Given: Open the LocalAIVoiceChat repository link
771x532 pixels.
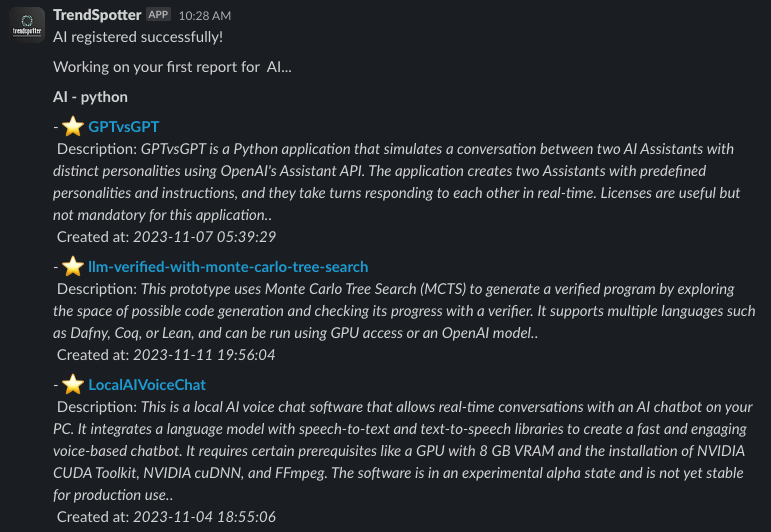Looking at the screenshot, I should 147,385.
